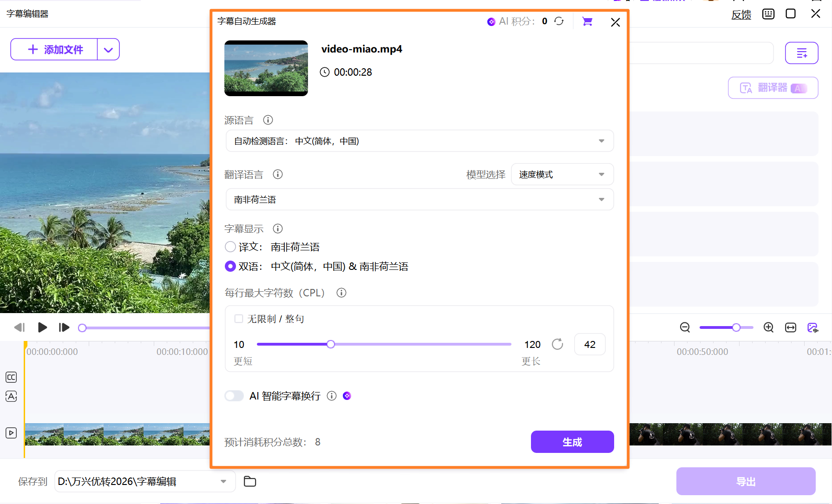Click the CC subtitle track icon

pyautogui.click(x=11, y=377)
